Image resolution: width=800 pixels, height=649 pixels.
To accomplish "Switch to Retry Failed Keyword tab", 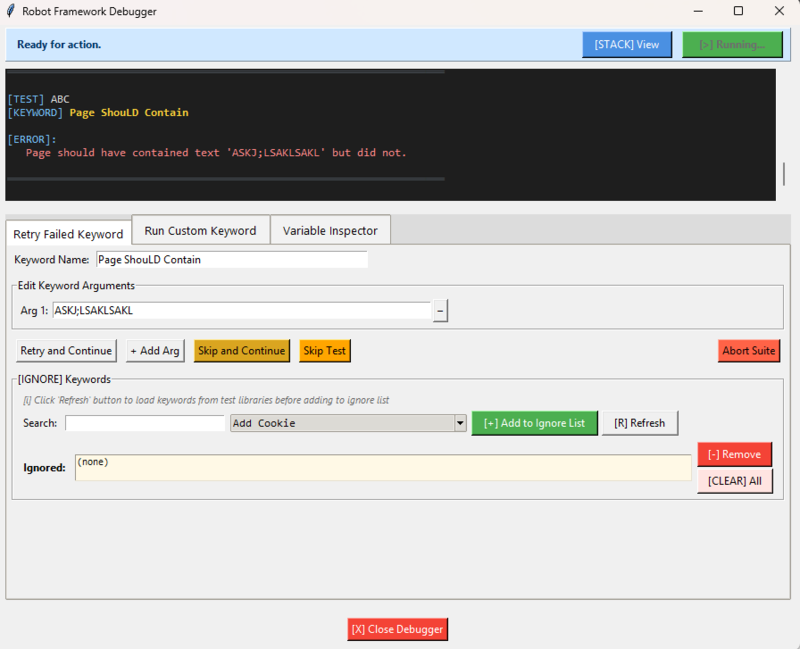I will pyautogui.click(x=68, y=234).
